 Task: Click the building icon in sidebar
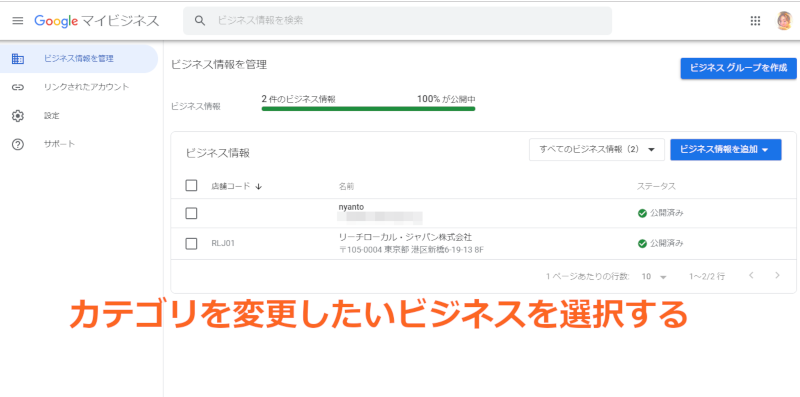click(18, 59)
